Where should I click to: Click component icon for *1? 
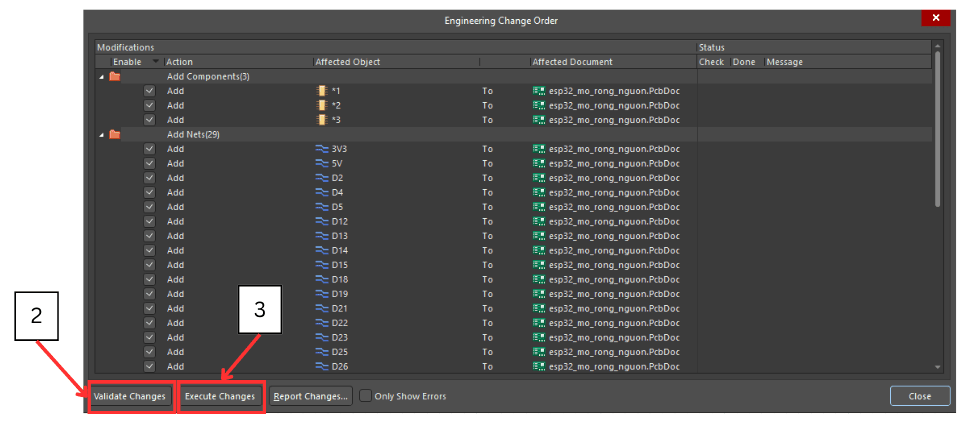coord(321,91)
